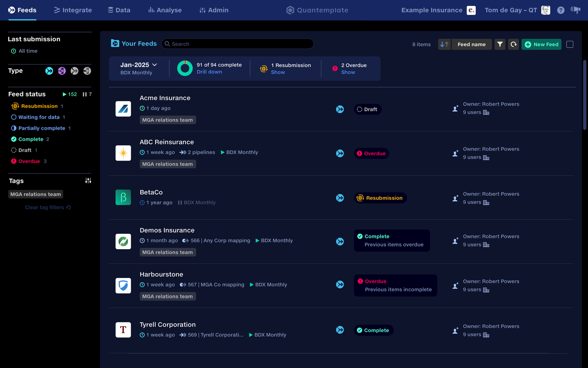Screen dimensions: 588x368
Task: Open 9 users organisation icon in Demos Insurance row
Action: (x=486, y=245)
